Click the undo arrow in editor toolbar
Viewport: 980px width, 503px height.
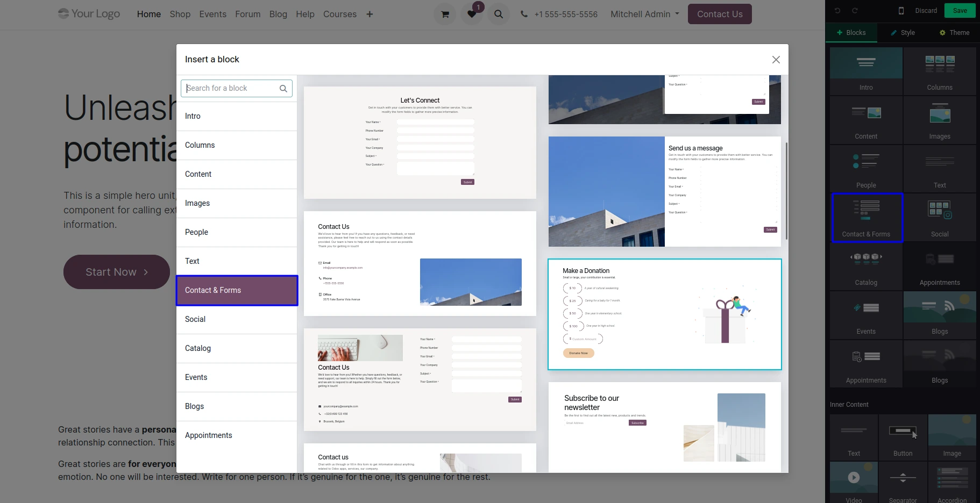point(837,11)
